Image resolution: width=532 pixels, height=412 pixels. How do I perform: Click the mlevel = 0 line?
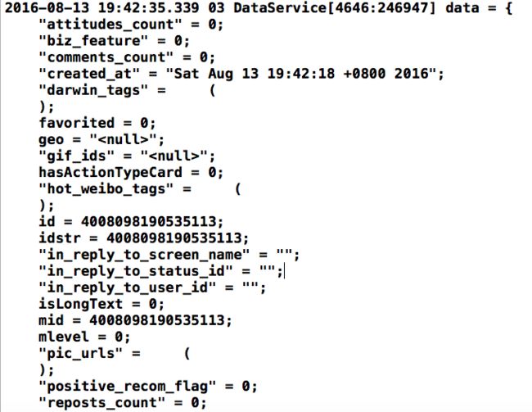84,337
